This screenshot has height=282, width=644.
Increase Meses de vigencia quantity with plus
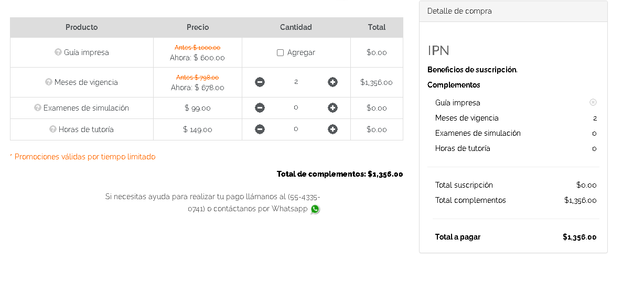click(332, 82)
